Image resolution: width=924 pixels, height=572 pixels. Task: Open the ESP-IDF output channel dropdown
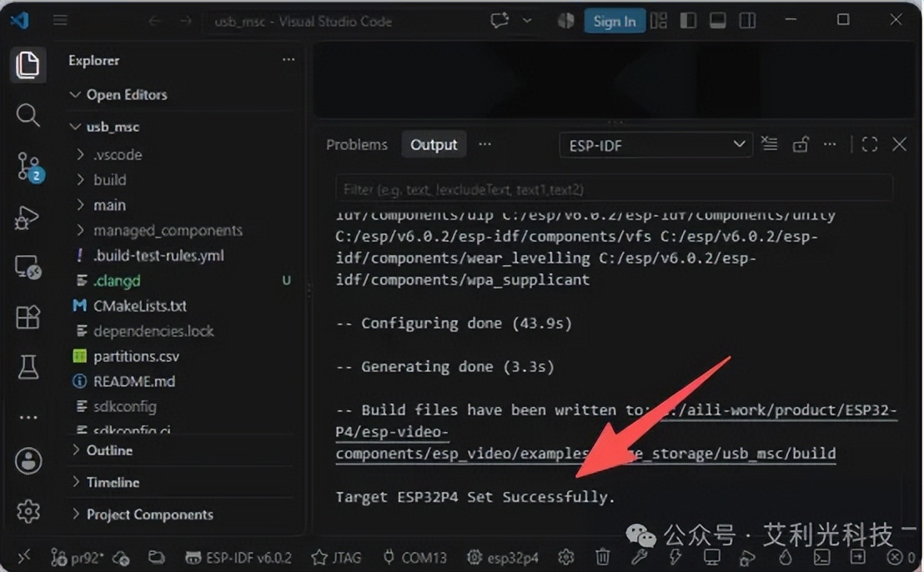point(655,146)
